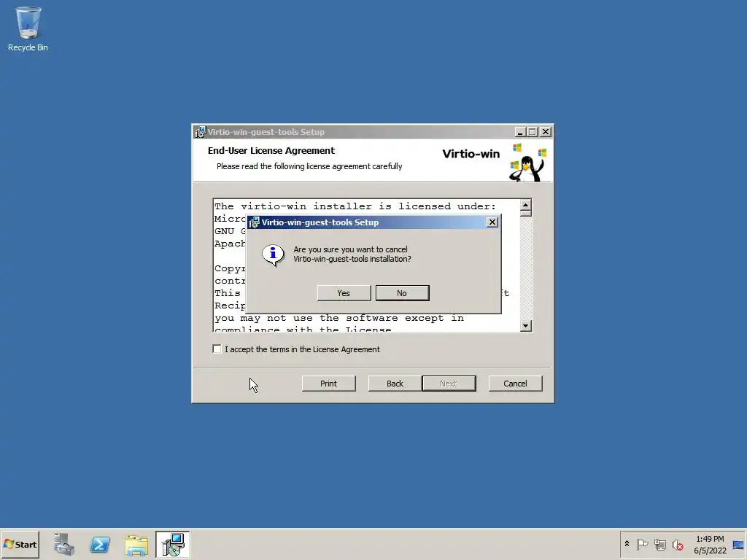Image resolution: width=747 pixels, height=560 pixels.
Task: Click the Virtio-win penguin logo
Action: [x=528, y=163]
